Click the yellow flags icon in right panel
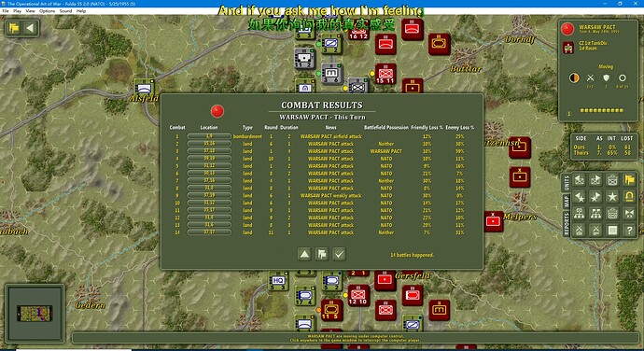This screenshot has width=644, height=351. click(x=629, y=179)
